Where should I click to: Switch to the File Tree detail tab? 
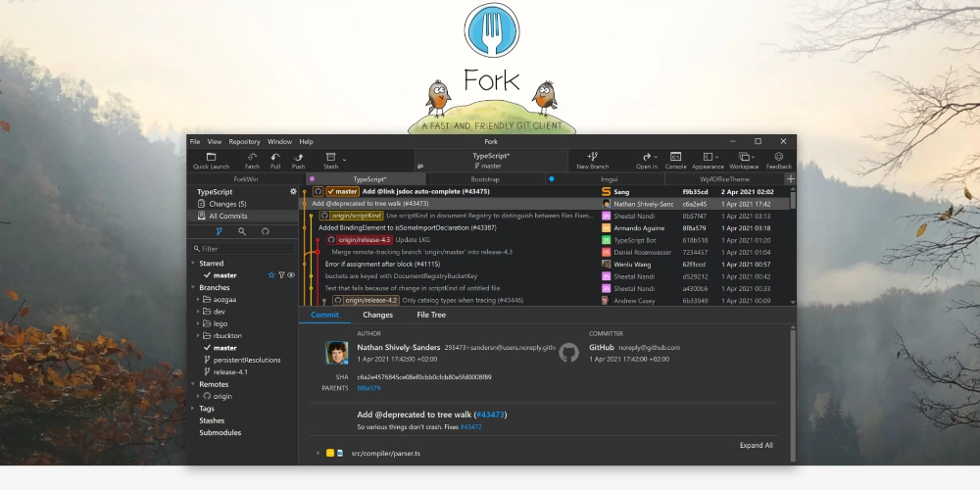pyautogui.click(x=431, y=315)
